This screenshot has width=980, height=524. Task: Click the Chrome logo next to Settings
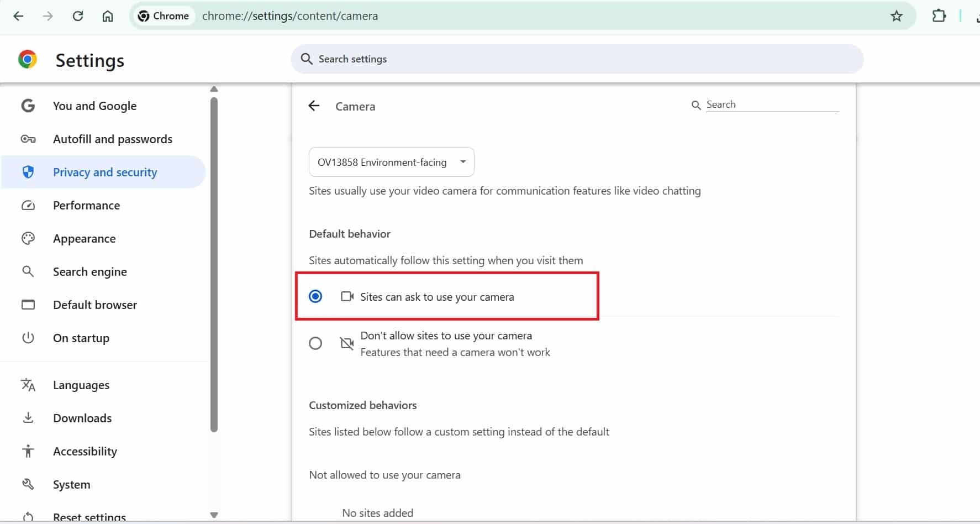coord(28,60)
